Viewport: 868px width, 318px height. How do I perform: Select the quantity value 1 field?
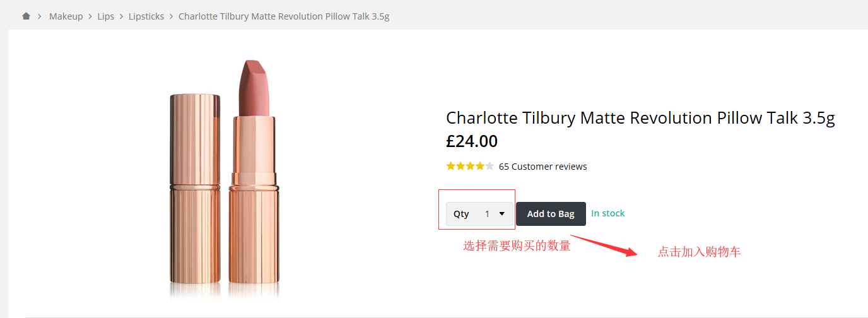pyautogui.click(x=488, y=214)
